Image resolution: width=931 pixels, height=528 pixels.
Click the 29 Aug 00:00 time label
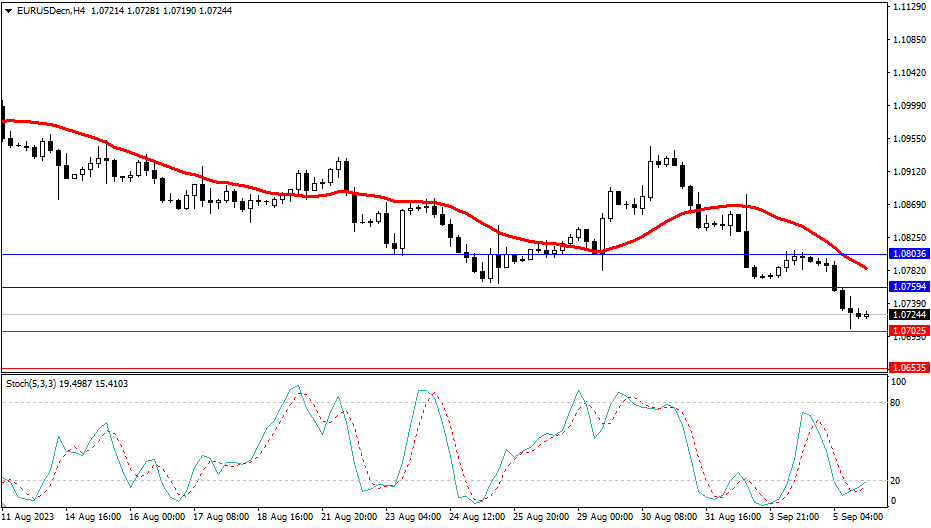[607, 518]
